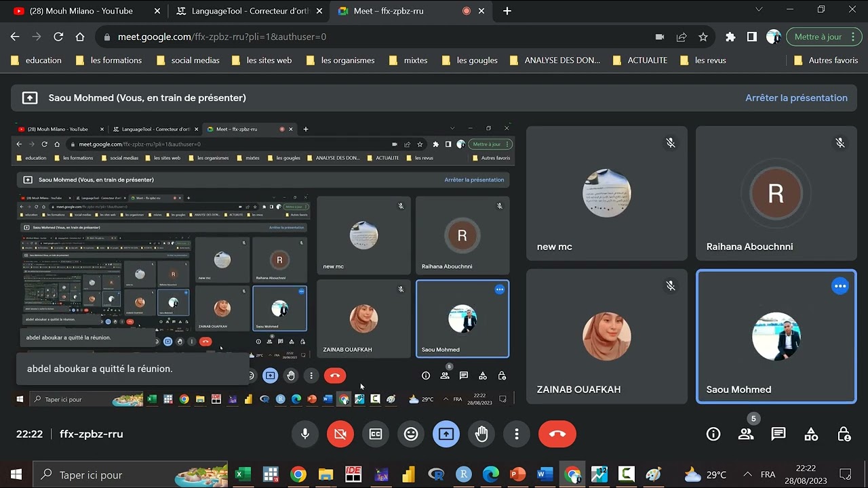Toggle the Chrome side panel

click(752, 37)
